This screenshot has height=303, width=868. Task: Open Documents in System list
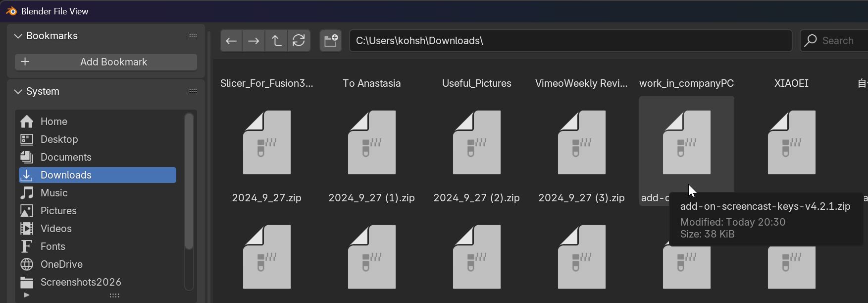[x=98, y=157]
